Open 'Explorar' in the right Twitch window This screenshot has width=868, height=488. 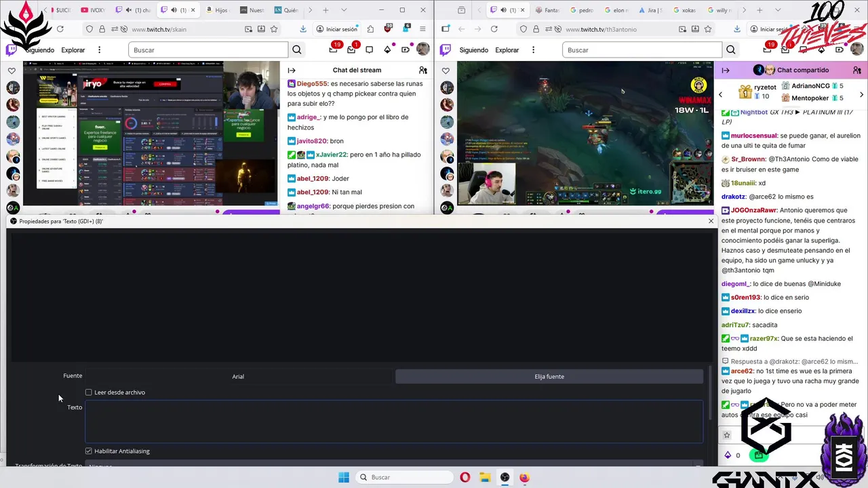[x=507, y=50]
